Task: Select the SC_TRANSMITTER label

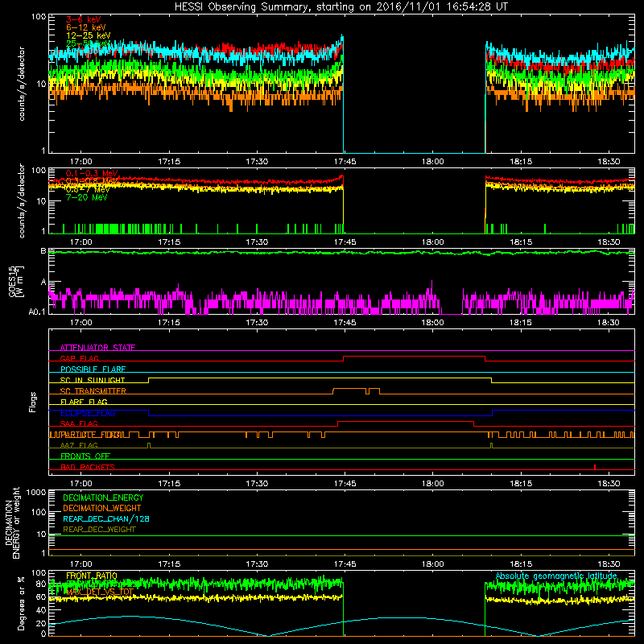Action: pyautogui.click(x=93, y=391)
